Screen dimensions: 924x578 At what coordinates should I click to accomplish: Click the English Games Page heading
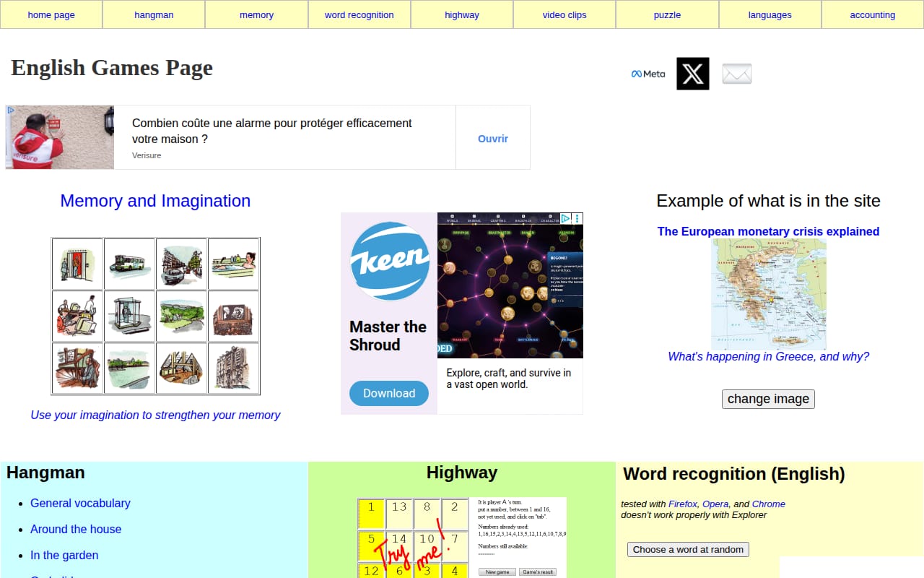coord(112,68)
